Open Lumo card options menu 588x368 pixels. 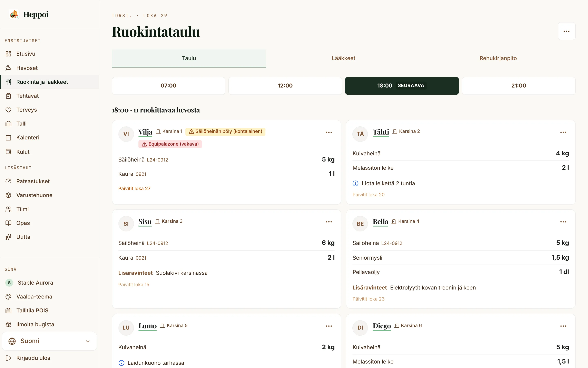329,326
